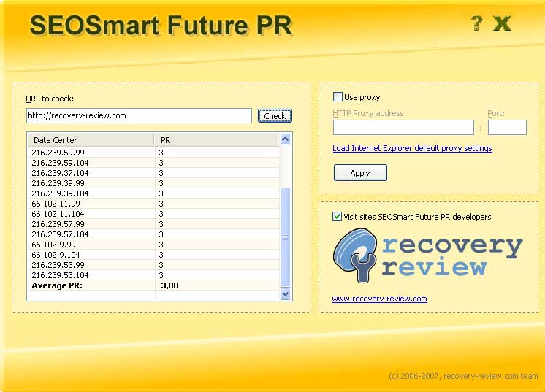Image resolution: width=545 pixels, height=392 pixels.
Task: Click the proxy Port field
Action: pos(507,128)
